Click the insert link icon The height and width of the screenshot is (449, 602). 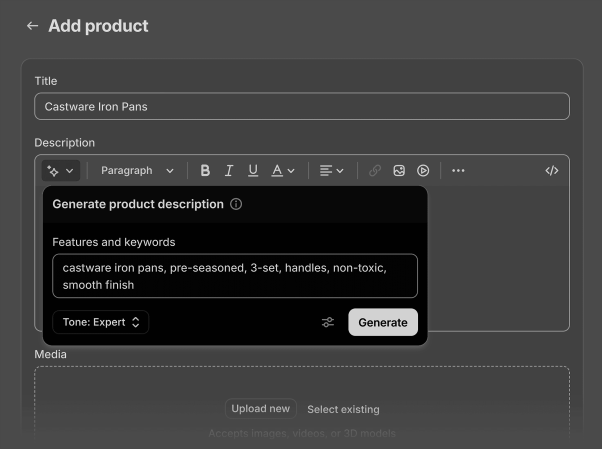click(x=375, y=171)
